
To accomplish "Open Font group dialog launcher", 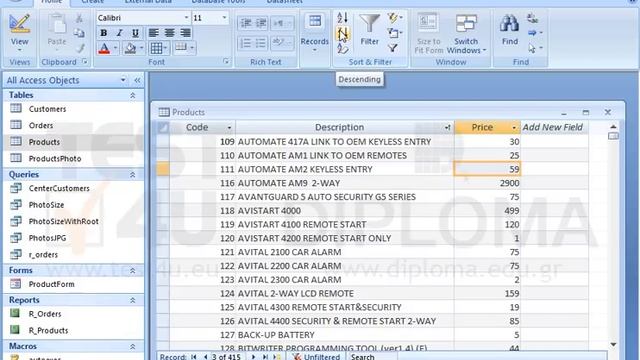I will coord(225,61).
